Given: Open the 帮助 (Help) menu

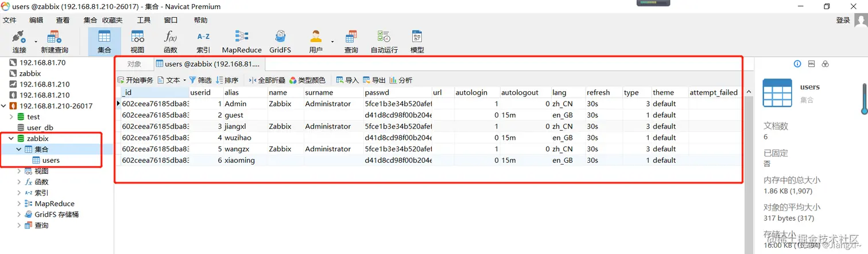Looking at the screenshot, I should 200,20.
